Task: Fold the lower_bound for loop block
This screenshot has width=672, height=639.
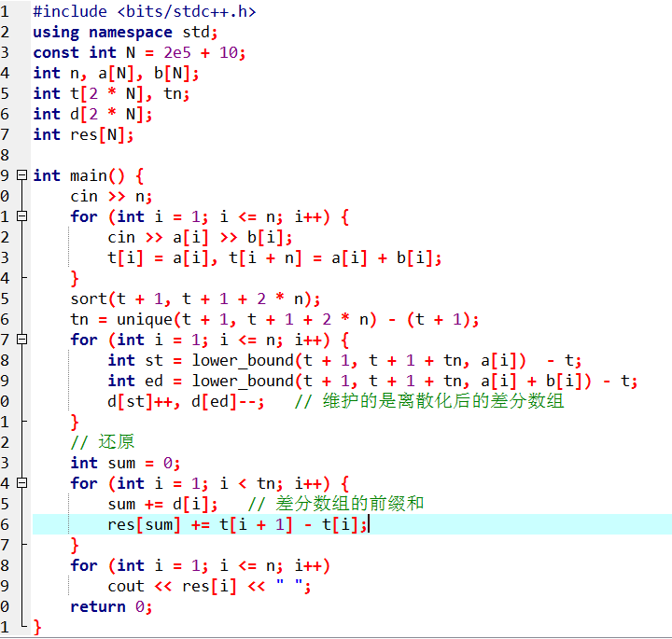Action: 22,340
